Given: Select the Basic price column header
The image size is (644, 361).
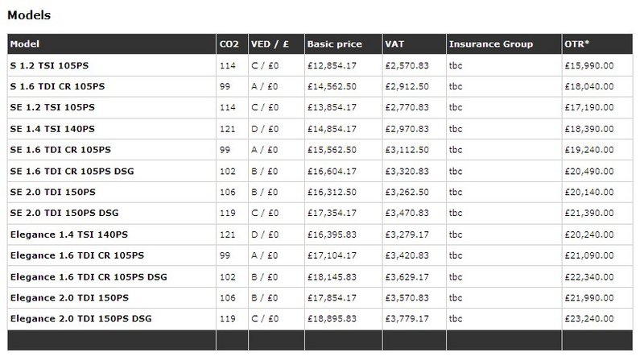Looking at the screenshot, I should pos(334,44).
